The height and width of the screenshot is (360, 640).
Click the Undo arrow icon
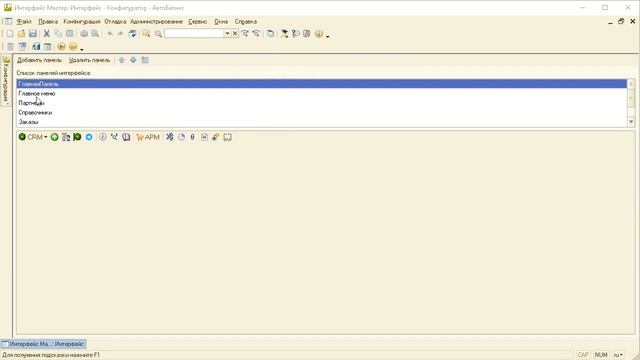click(x=110, y=34)
